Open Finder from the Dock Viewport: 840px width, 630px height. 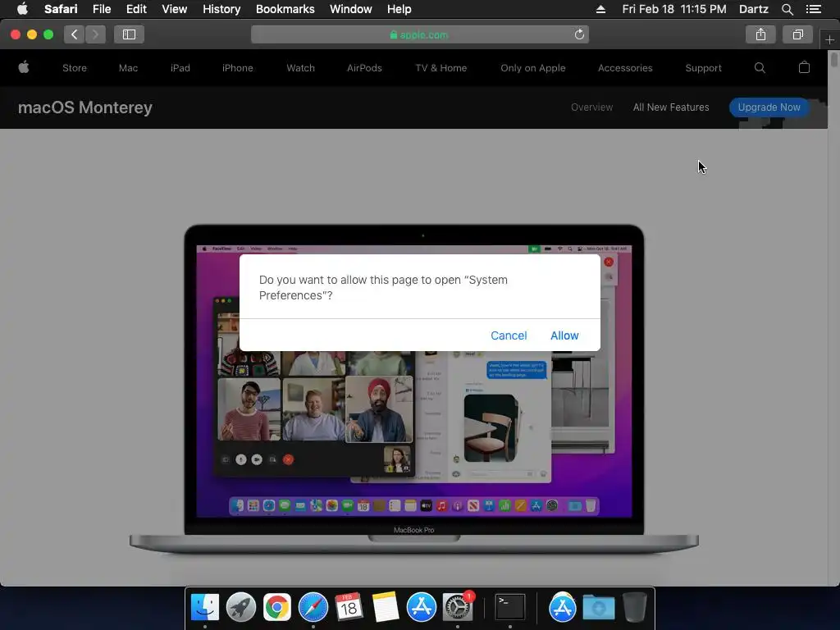click(x=205, y=608)
